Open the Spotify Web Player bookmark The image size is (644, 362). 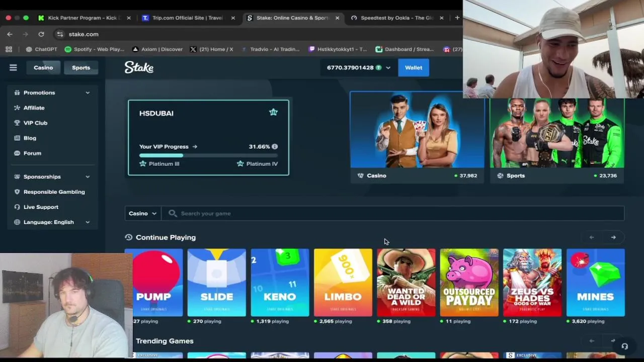(94, 49)
